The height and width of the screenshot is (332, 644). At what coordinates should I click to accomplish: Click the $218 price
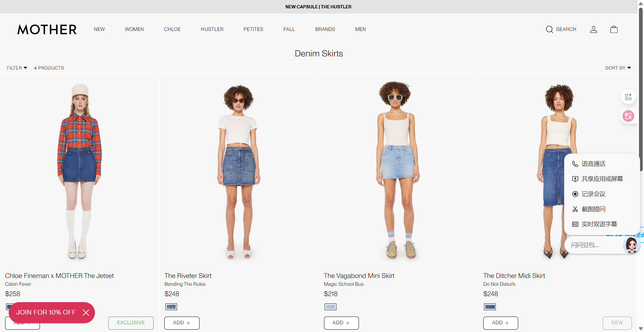pos(331,294)
